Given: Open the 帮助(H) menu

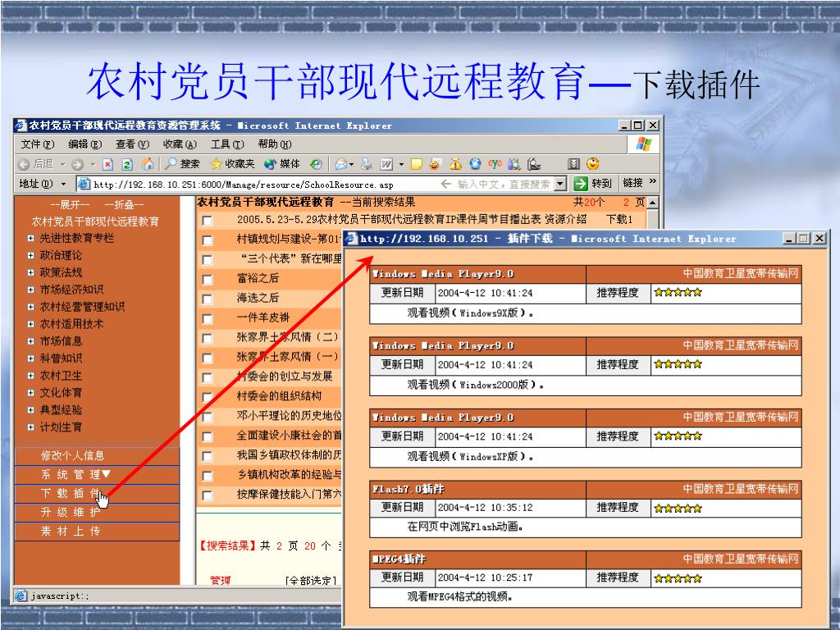Looking at the screenshot, I should click(x=274, y=144).
